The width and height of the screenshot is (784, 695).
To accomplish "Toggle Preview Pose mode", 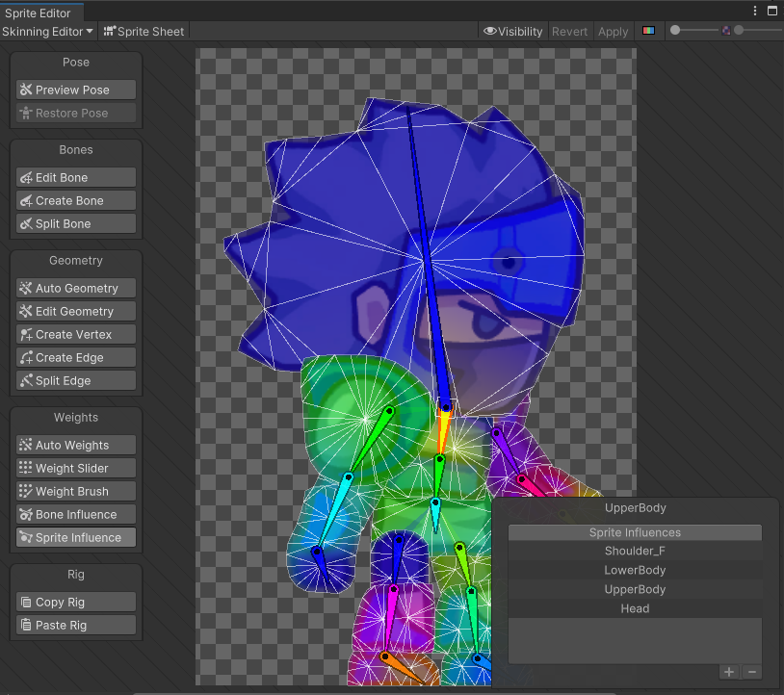I will click(76, 90).
